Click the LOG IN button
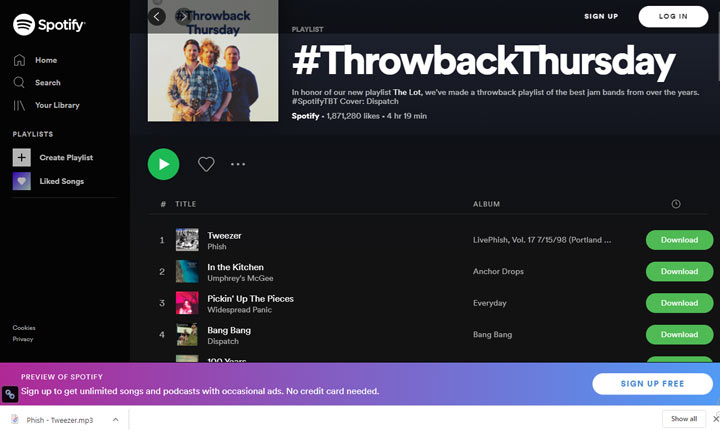Screen dimensions: 720x431 coord(673,17)
